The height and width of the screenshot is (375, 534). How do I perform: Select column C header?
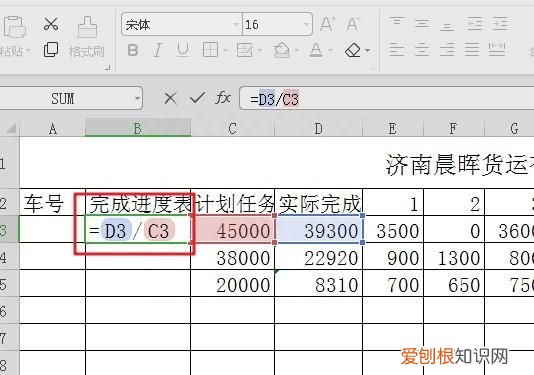[232, 128]
